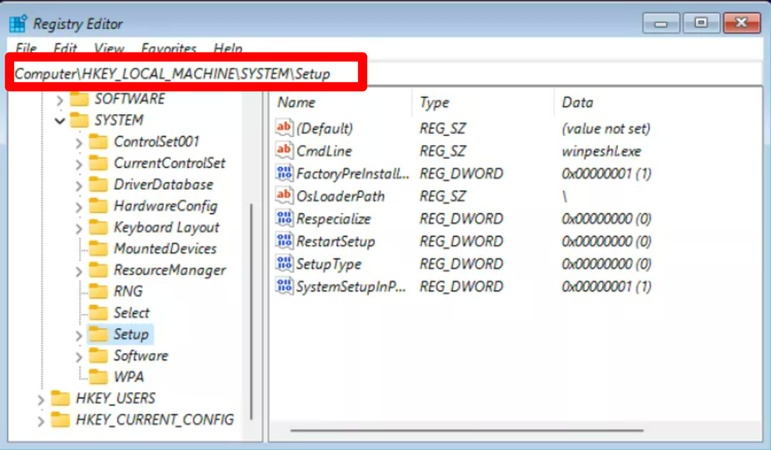771x450 pixels.
Task: Click the Registry Editor title bar icon
Action: (x=18, y=22)
